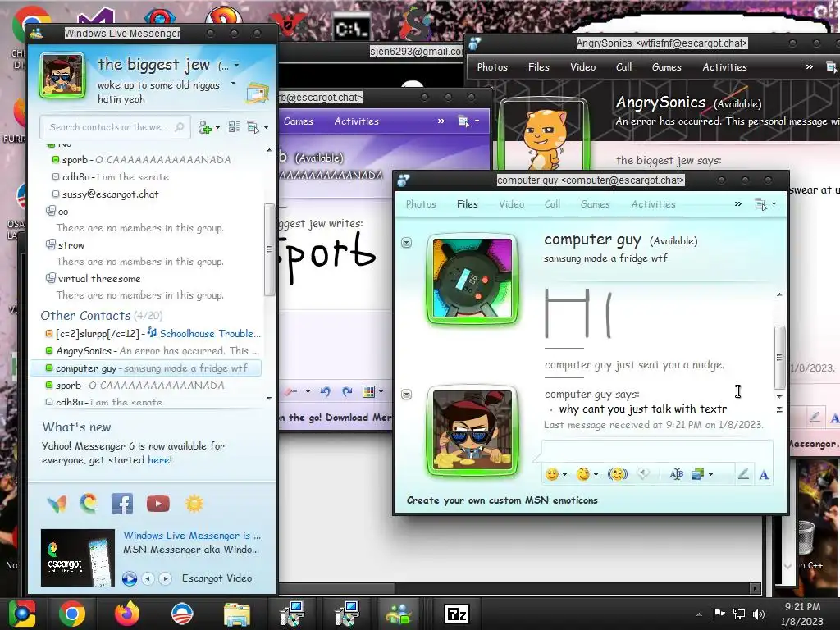Click the voice clip icon in chat
840x630 pixels.
[x=643, y=473]
